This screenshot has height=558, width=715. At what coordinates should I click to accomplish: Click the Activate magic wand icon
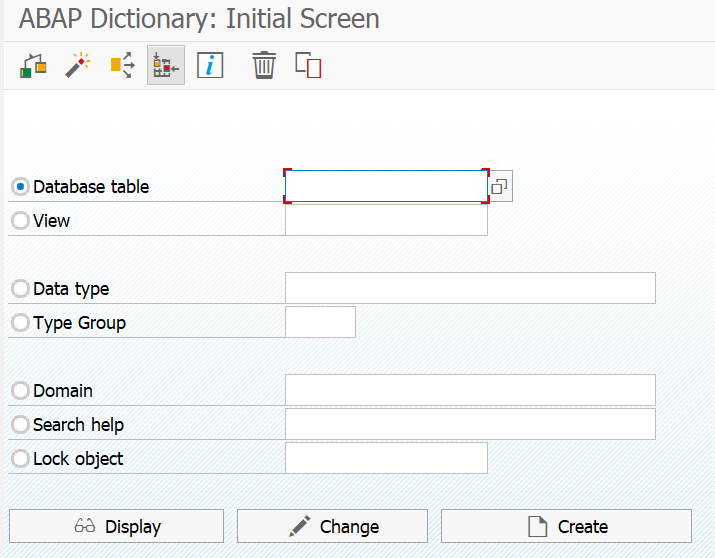point(78,66)
